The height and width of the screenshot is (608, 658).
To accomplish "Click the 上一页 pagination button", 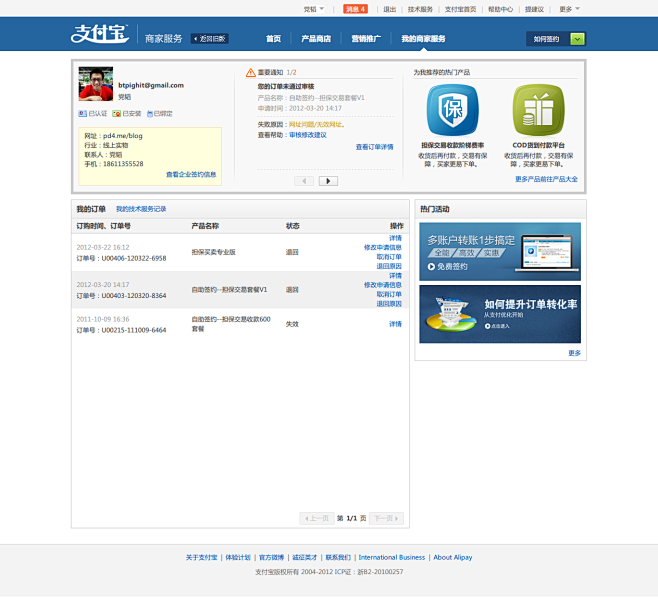I will [x=317, y=519].
